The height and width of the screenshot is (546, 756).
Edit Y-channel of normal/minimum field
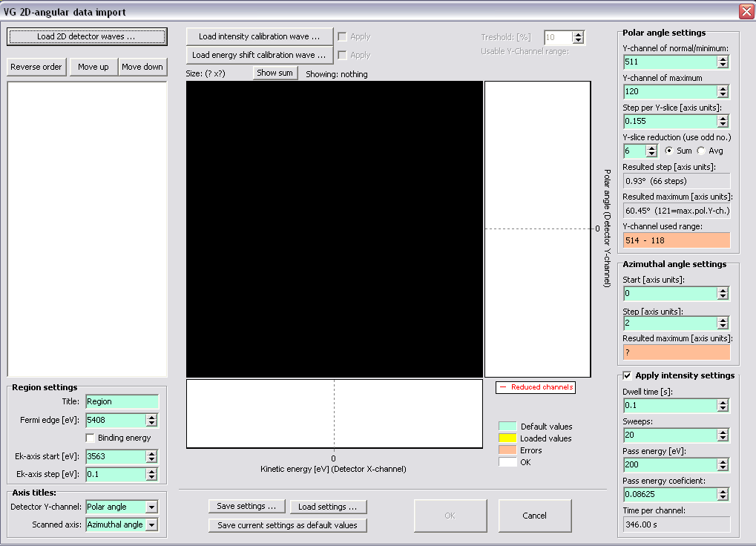[x=670, y=62]
